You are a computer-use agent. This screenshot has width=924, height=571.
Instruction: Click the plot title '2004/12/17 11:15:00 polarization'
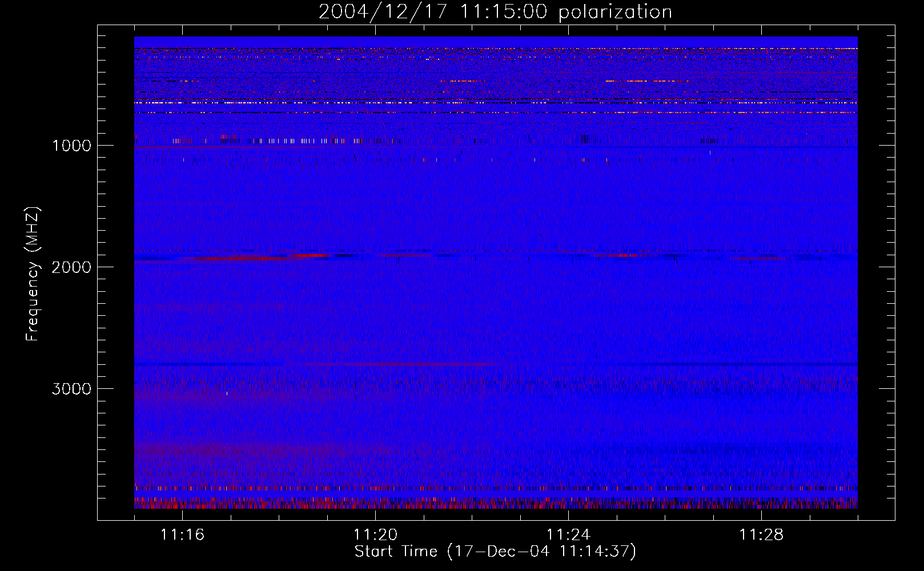click(x=495, y=12)
